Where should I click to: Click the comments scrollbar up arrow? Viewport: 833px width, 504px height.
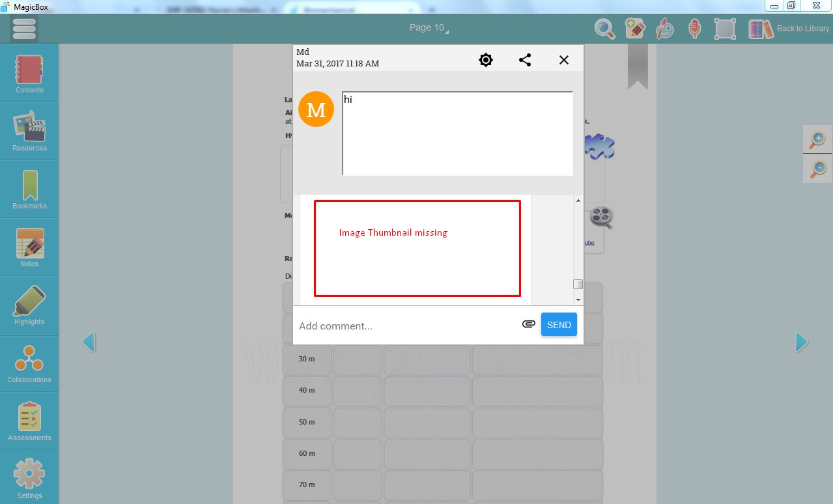pos(578,201)
